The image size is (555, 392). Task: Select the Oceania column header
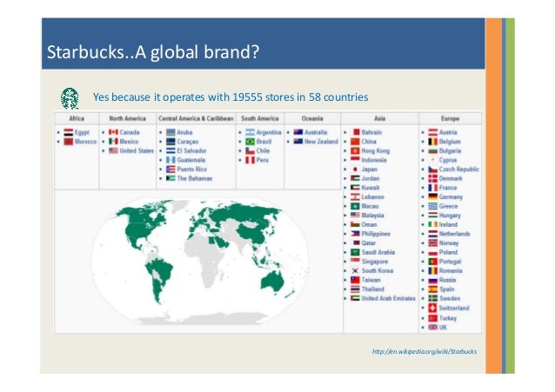[312, 118]
